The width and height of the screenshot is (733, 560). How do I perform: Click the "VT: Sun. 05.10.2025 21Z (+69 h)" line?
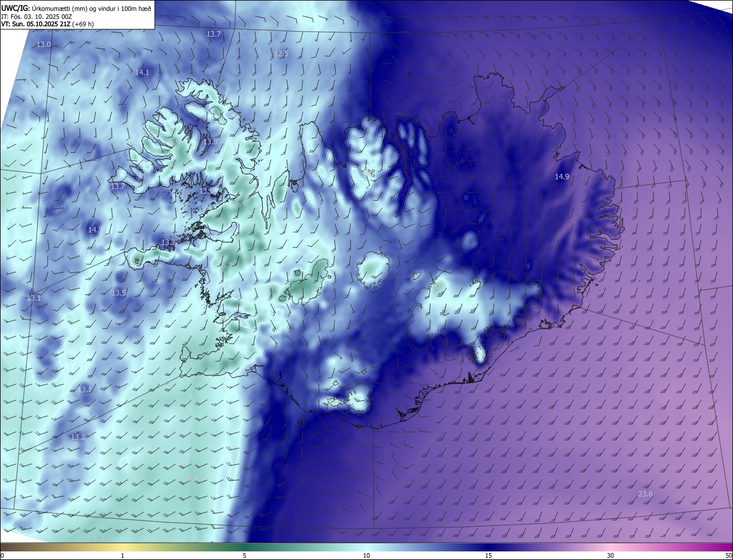coord(48,24)
